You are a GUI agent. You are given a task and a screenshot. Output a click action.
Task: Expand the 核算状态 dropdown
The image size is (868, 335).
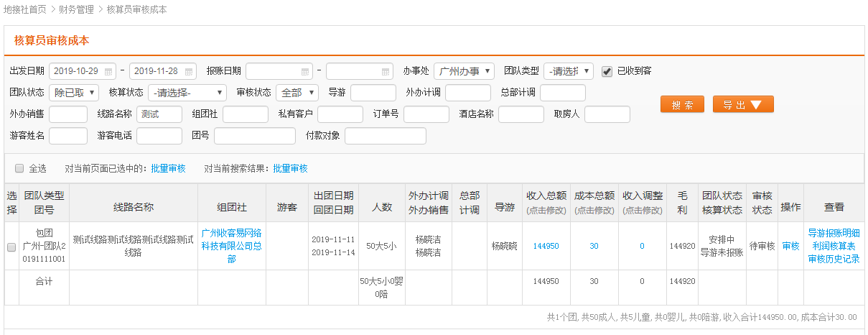[x=187, y=93]
